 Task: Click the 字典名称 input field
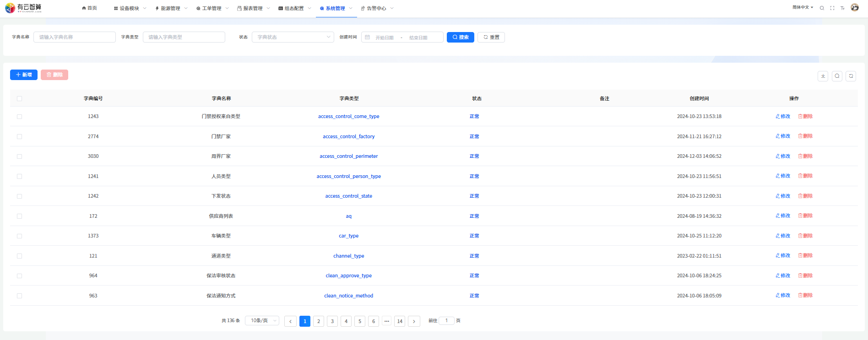click(75, 37)
